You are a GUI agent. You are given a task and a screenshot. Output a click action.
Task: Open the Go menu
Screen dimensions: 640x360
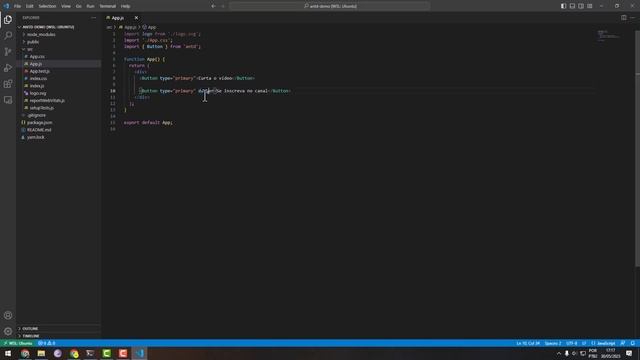(x=78, y=6)
